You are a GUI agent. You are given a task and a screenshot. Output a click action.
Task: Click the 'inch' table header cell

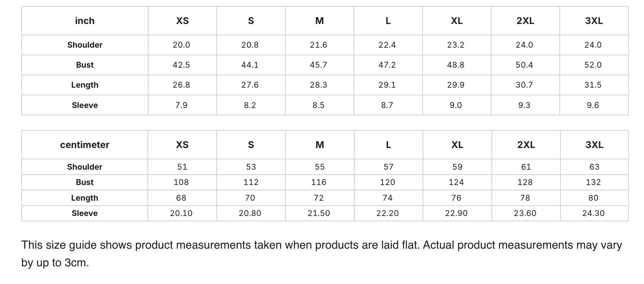pos(85,21)
